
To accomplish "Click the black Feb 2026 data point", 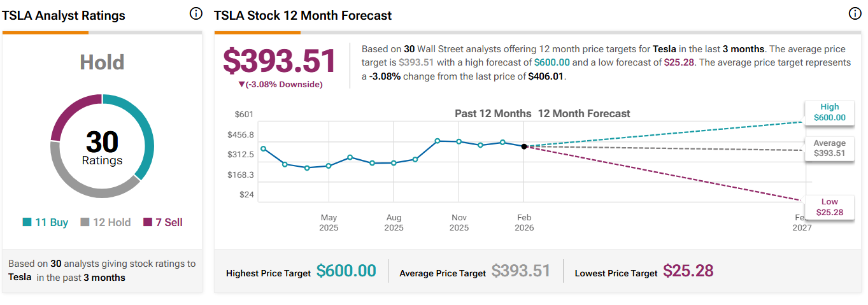I will [524, 146].
